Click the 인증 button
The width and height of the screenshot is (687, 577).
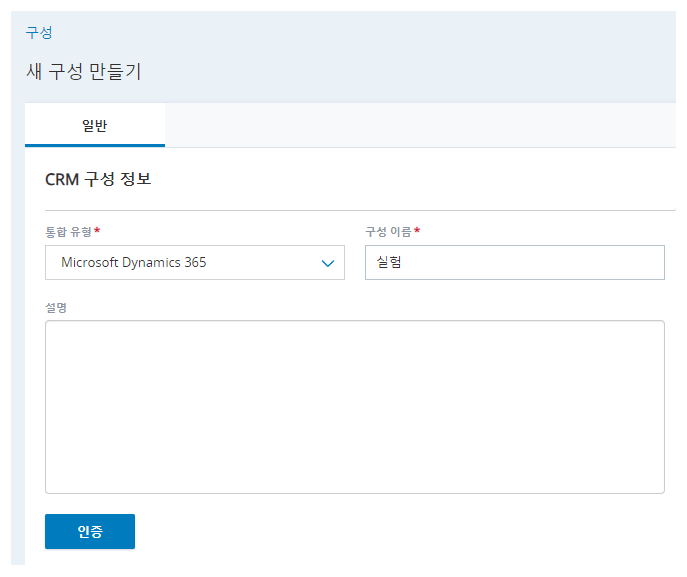click(90, 531)
